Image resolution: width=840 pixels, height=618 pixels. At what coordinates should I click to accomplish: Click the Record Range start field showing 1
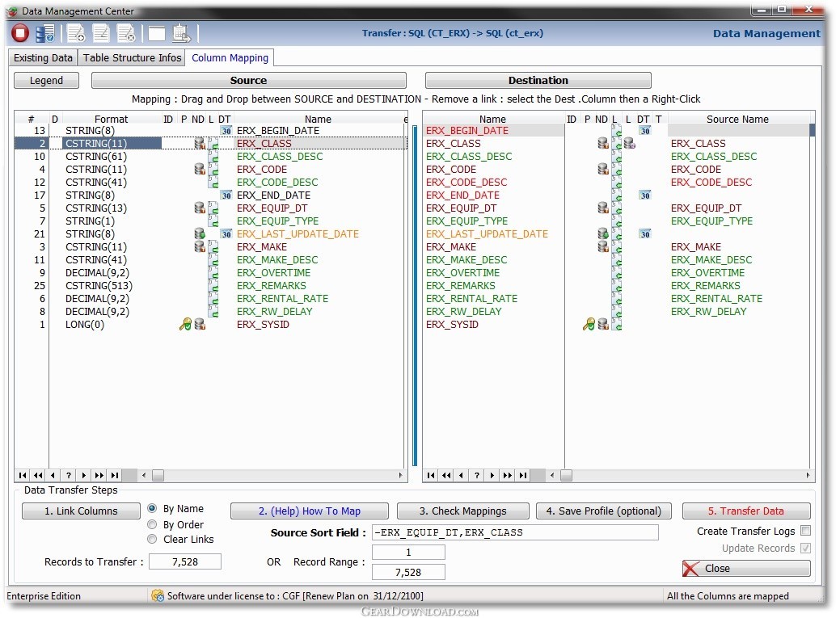[x=408, y=552]
